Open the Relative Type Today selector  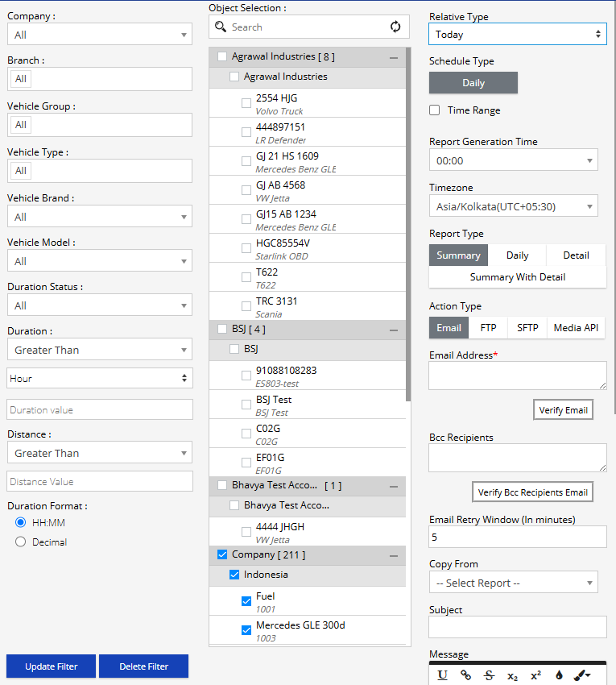[518, 34]
